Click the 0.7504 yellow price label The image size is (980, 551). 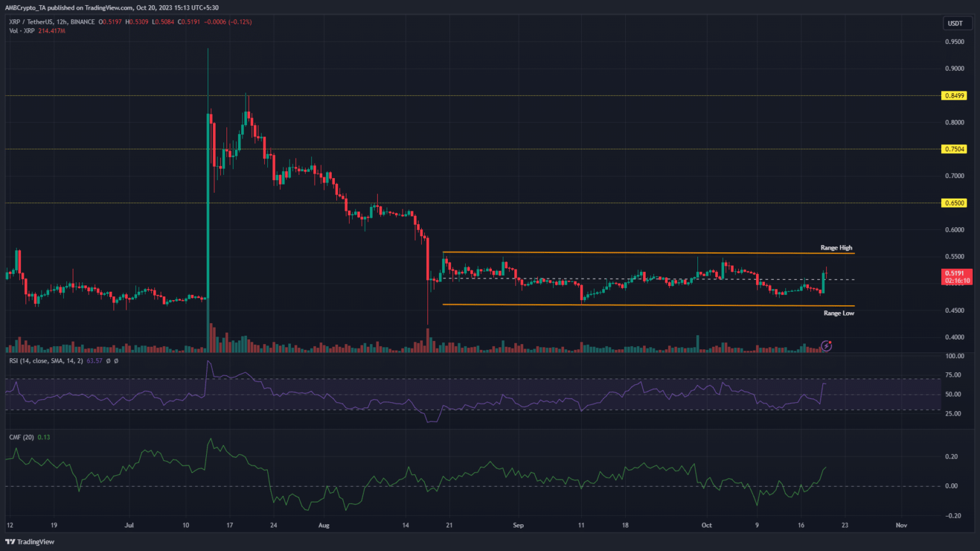pos(954,149)
